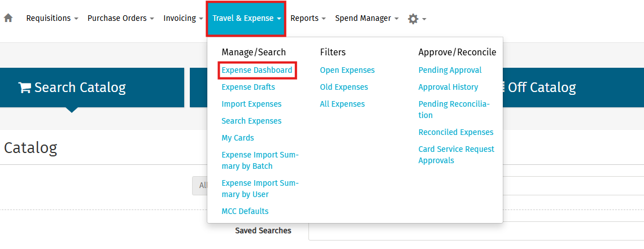Screen dimensions: 644x249
Task: Expand the Requisitions dropdown menu
Action: [x=52, y=18]
